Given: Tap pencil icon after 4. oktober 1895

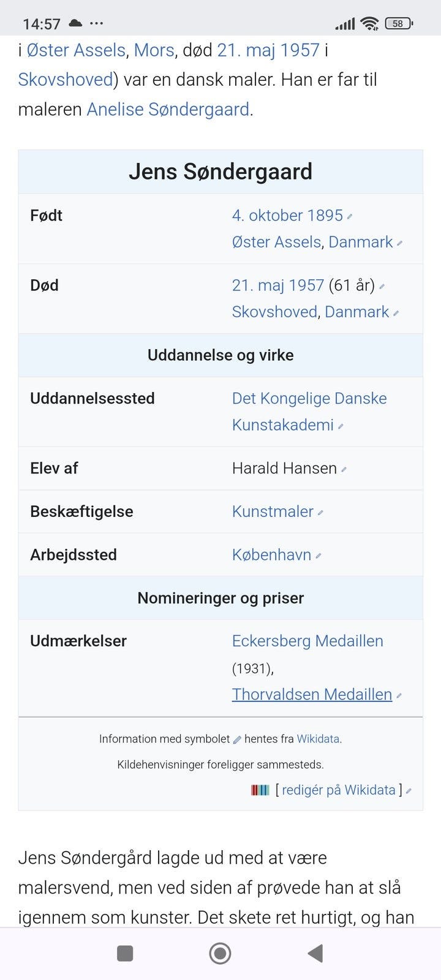Looking at the screenshot, I should [x=350, y=217].
